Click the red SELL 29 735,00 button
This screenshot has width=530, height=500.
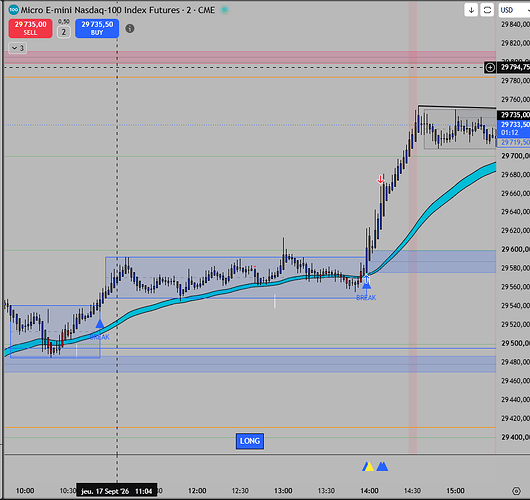click(30, 28)
